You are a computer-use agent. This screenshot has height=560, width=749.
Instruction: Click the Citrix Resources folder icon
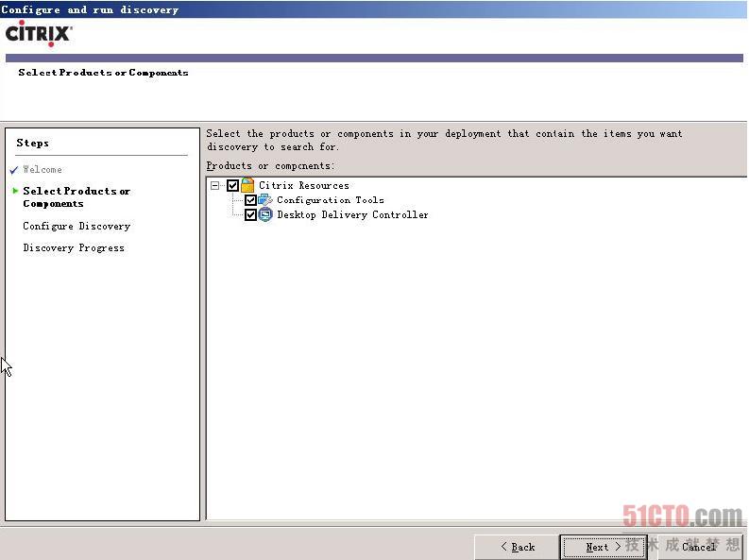click(247, 185)
